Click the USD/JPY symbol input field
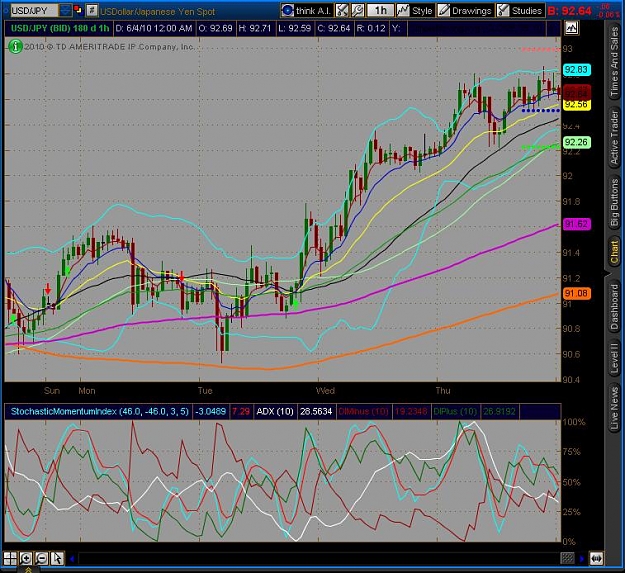 (34, 10)
